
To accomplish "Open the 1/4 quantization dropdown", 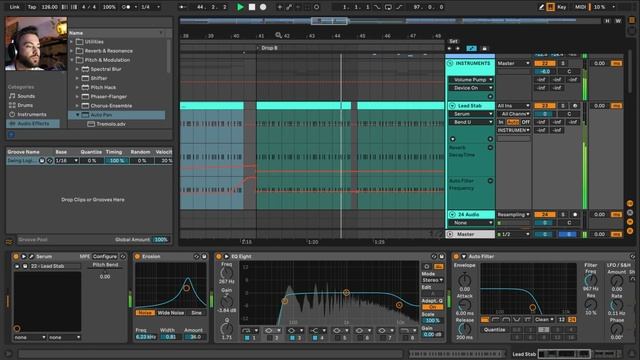I will click(150, 7).
